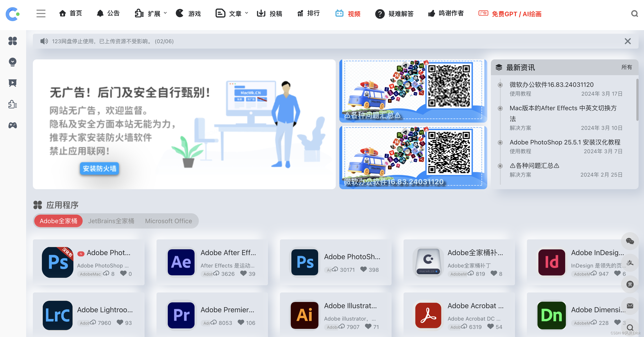This screenshot has height=337, width=644.
Task: Open news Adobe PhotoShop 25.5.1 安装汉化教程
Action: click(x=565, y=142)
